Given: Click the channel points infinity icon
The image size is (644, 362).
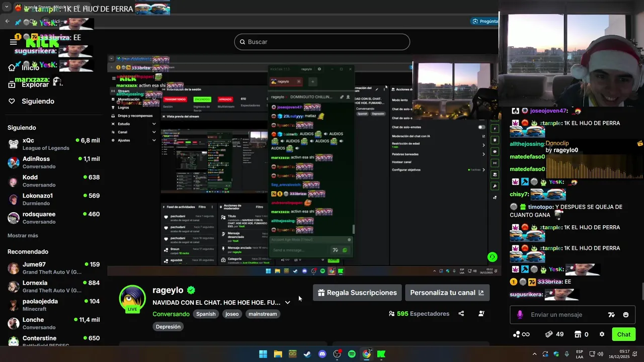Looking at the screenshot, I should [521, 334].
